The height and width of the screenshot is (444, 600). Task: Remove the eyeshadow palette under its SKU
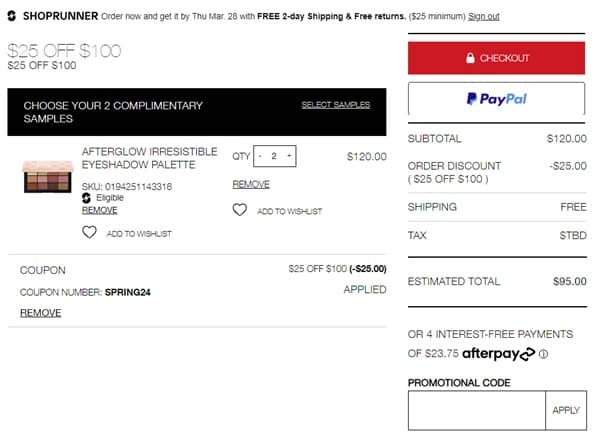(99, 210)
